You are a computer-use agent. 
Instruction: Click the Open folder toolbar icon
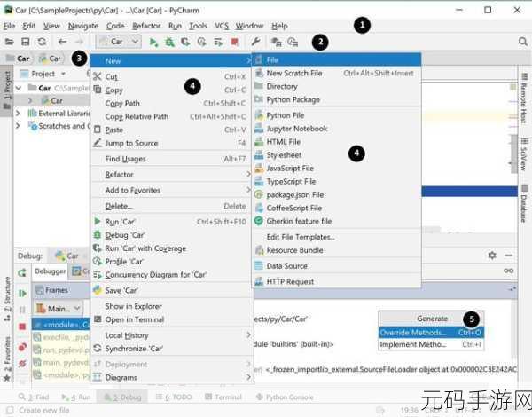[x=9, y=42]
